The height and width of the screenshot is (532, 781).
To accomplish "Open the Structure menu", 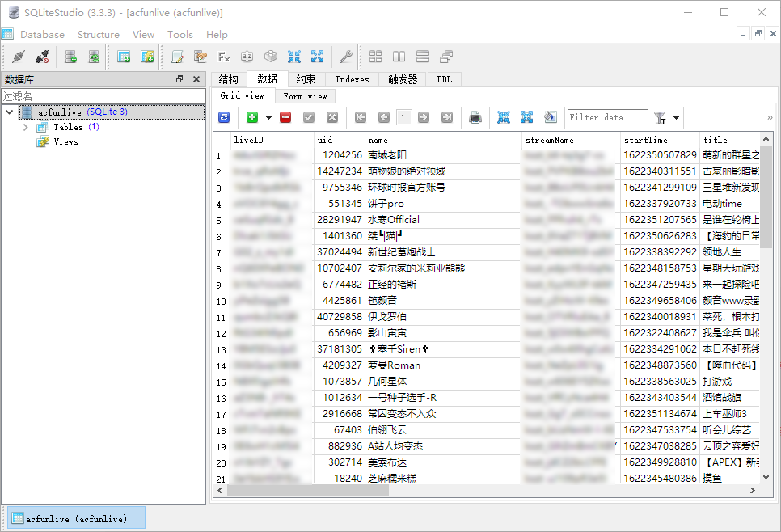I will click(x=99, y=35).
